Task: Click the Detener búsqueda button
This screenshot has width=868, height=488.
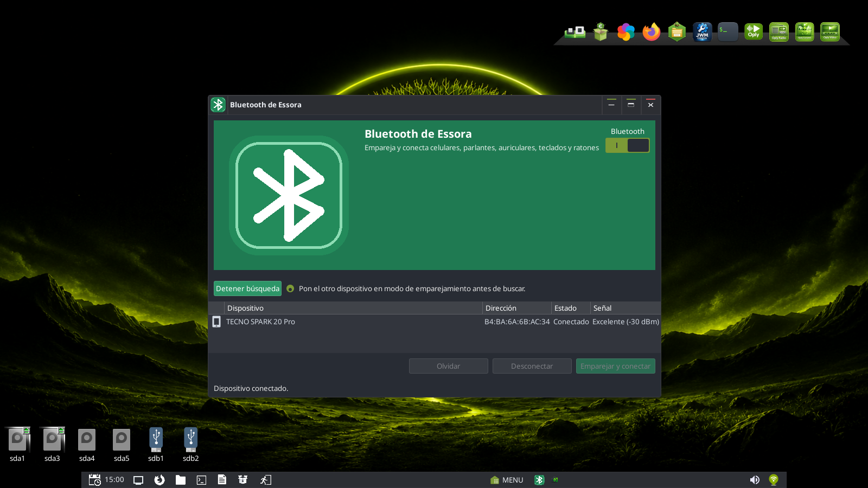Action: point(247,288)
